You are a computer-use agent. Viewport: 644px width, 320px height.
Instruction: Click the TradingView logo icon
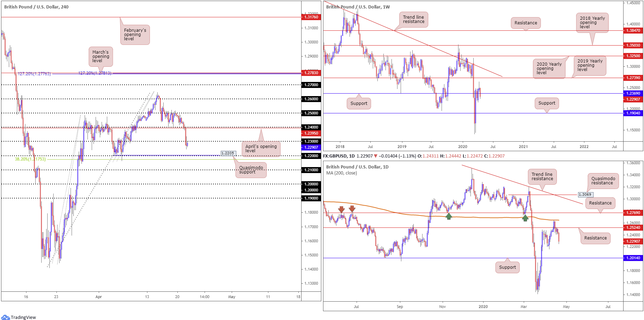pos(5,317)
